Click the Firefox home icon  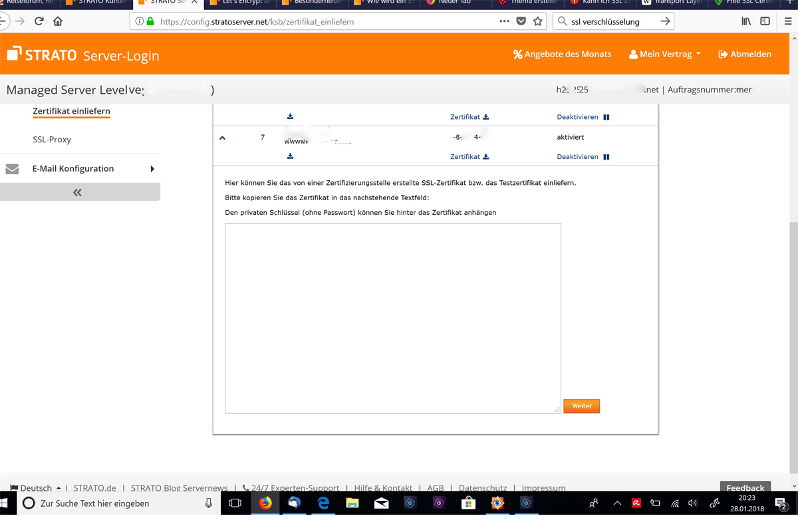click(x=58, y=21)
